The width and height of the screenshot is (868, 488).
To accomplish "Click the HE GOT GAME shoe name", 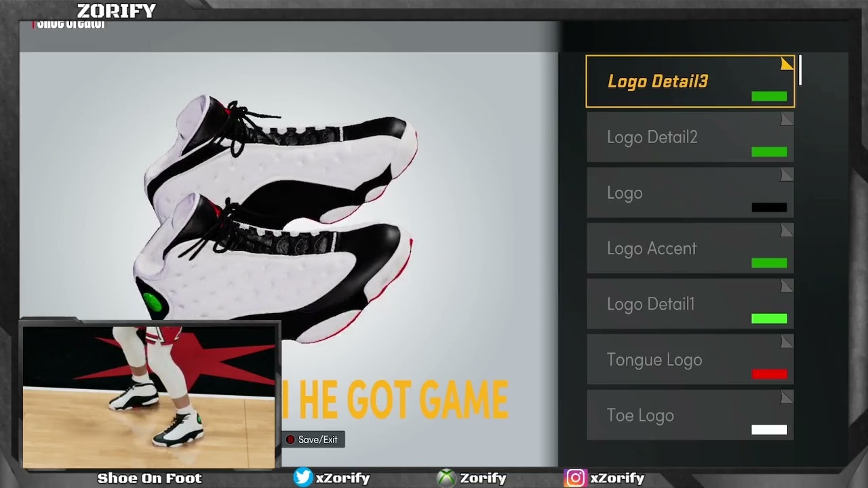I will tap(403, 400).
